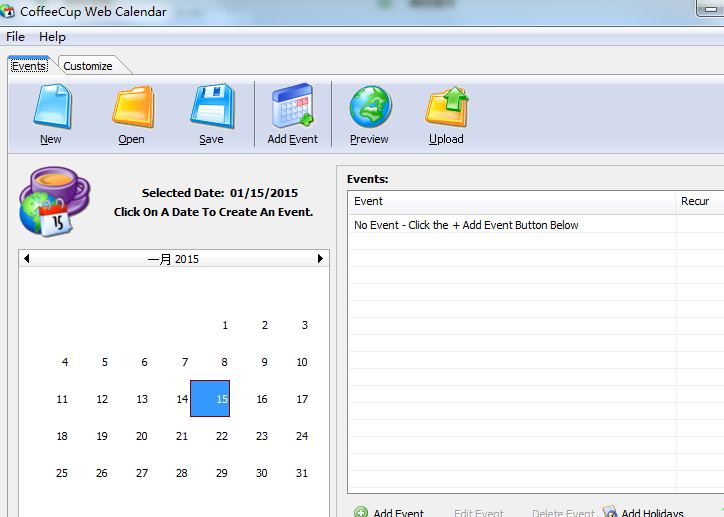Select January 31 on the calendar
Screen dimensions: 724x517
click(302, 473)
